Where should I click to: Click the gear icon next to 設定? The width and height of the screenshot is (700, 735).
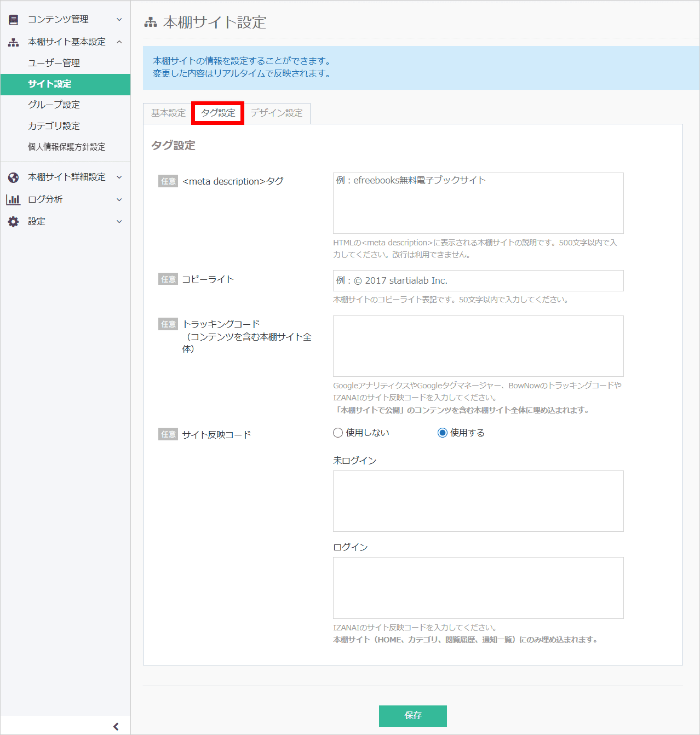coord(13,221)
